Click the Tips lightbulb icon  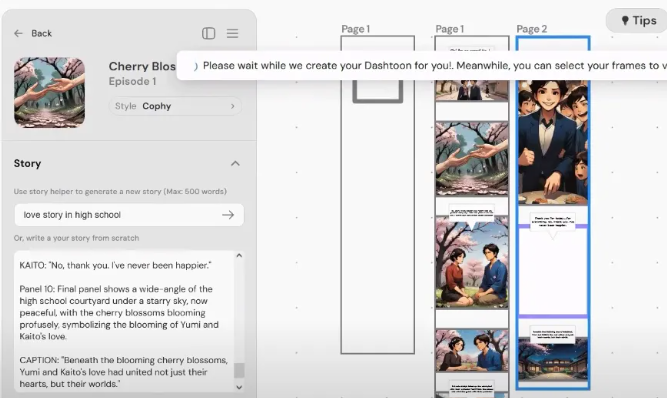625,20
